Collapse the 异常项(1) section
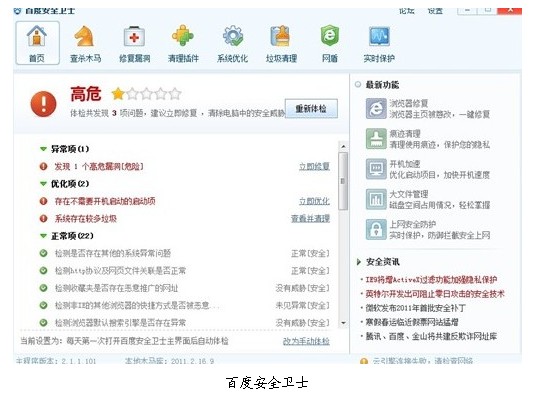The width and height of the screenshot is (538, 395). [x=43, y=149]
